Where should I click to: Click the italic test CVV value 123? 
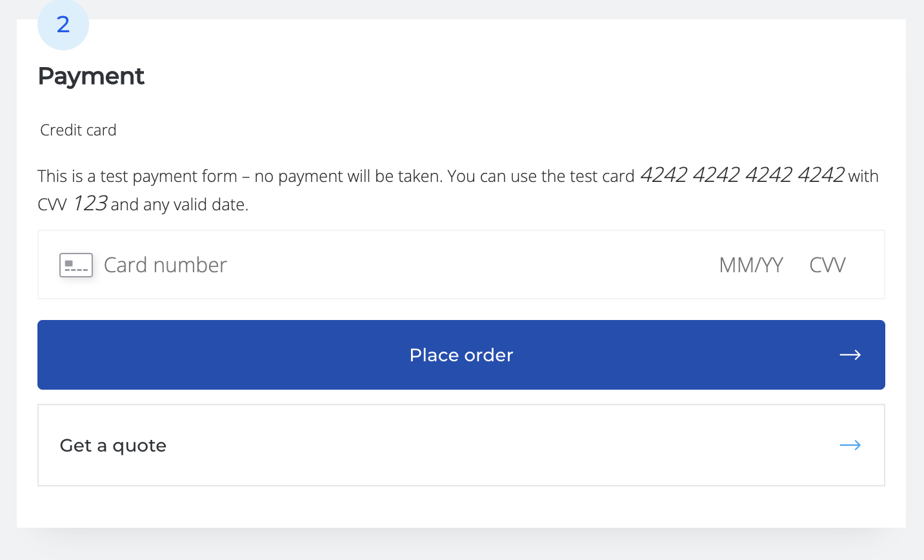pyautogui.click(x=90, y=203)
